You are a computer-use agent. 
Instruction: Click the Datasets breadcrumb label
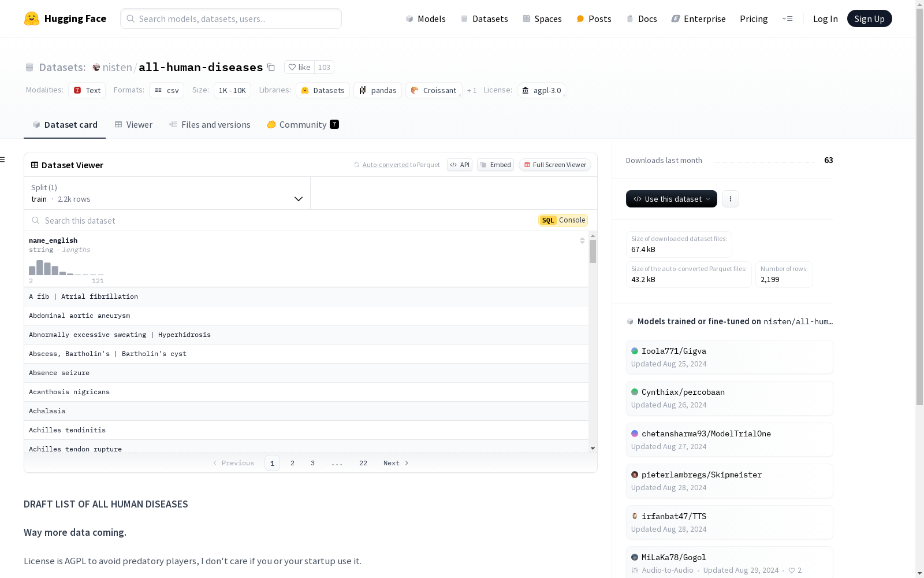(62, 67)
